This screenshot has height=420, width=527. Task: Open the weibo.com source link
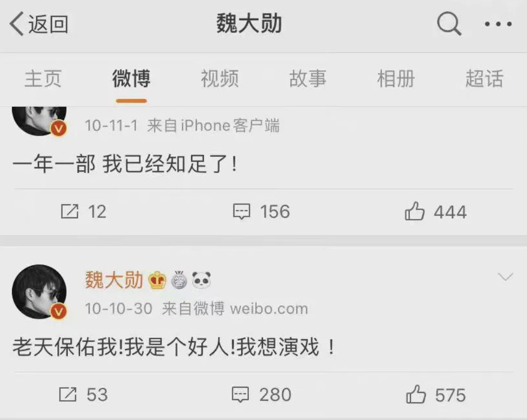pyautogui.click(x=269, y=308)
